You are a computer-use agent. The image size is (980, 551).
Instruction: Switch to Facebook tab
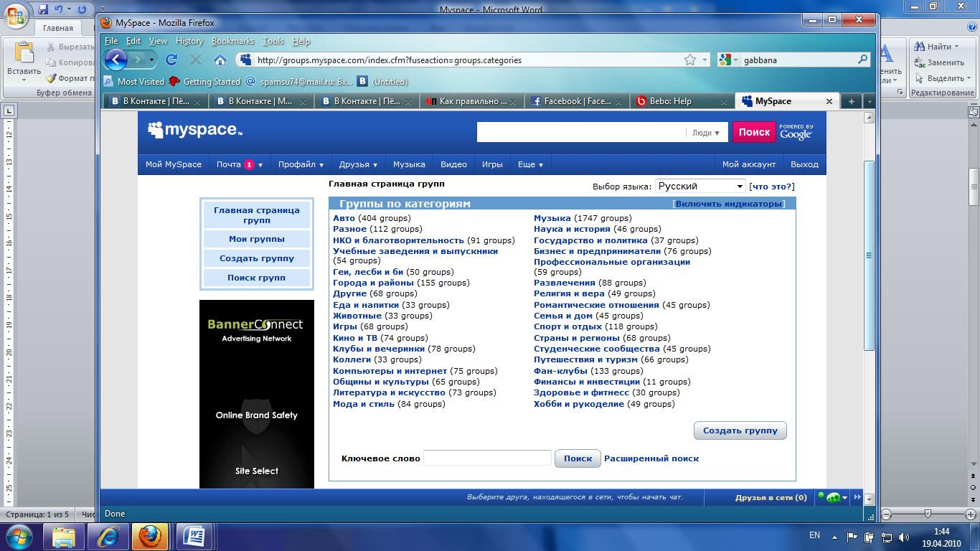coord(577,101)
